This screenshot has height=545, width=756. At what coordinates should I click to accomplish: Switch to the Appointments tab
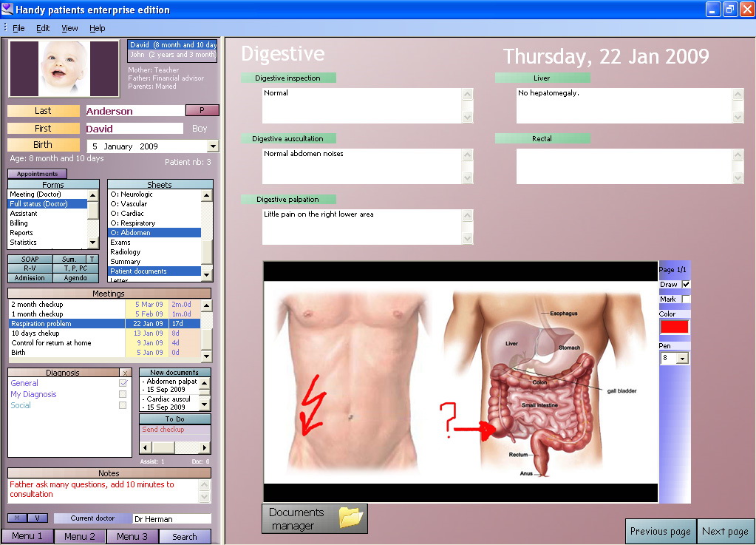click(x=37, y=172)
